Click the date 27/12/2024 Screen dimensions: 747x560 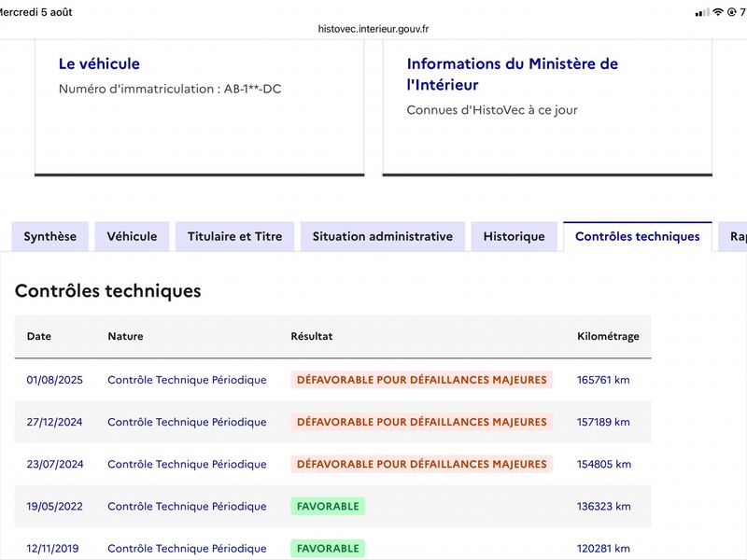tap(55, 422)
